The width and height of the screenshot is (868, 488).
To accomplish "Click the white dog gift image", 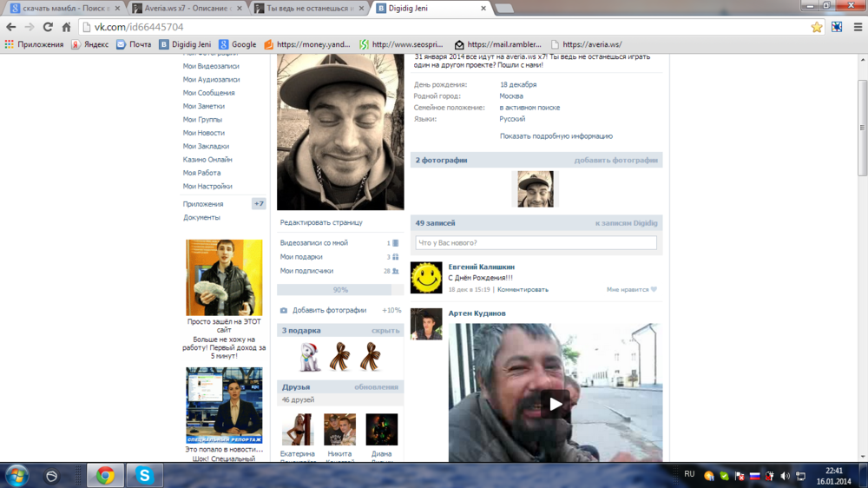I will [x=310, y=356].
